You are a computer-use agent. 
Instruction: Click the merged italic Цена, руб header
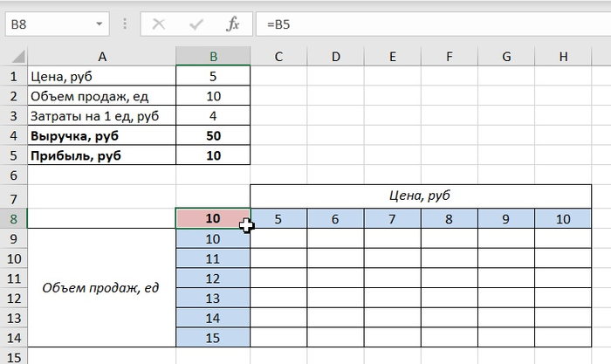pos(421,196)
